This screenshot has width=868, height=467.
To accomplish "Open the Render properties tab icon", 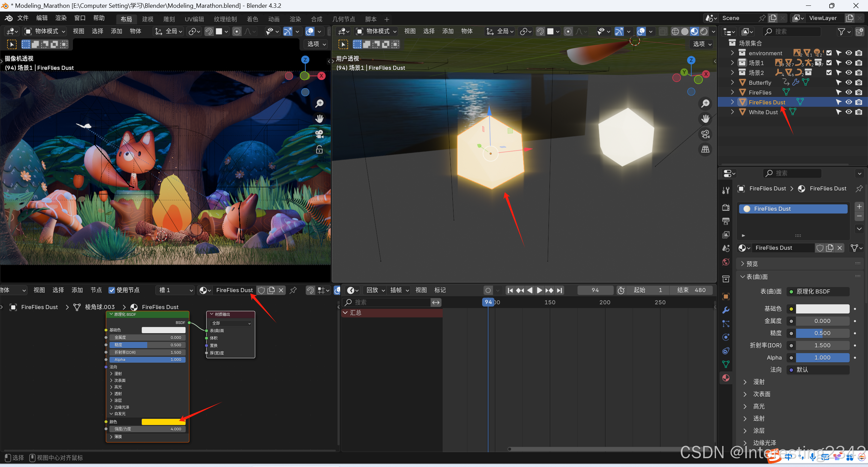I will coord(726,207).
